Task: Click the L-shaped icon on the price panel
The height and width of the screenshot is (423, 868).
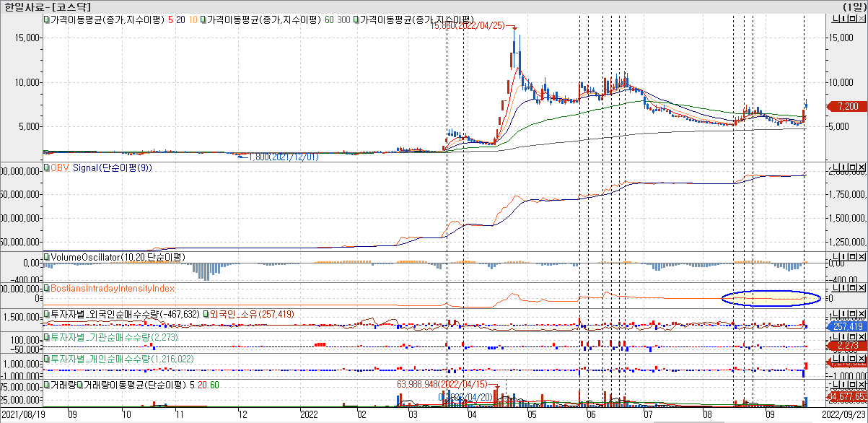Action: coord(836,18)
